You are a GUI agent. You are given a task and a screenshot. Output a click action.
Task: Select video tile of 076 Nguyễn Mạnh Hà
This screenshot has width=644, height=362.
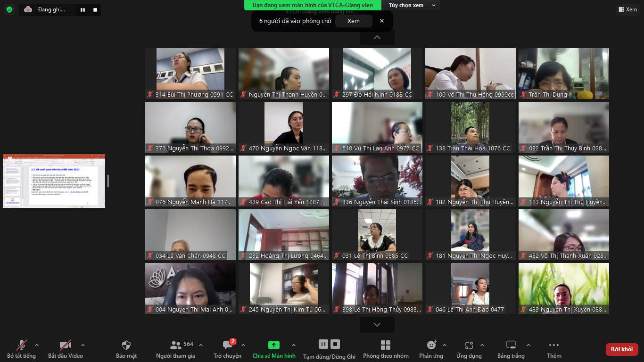[x=190, y=181]
